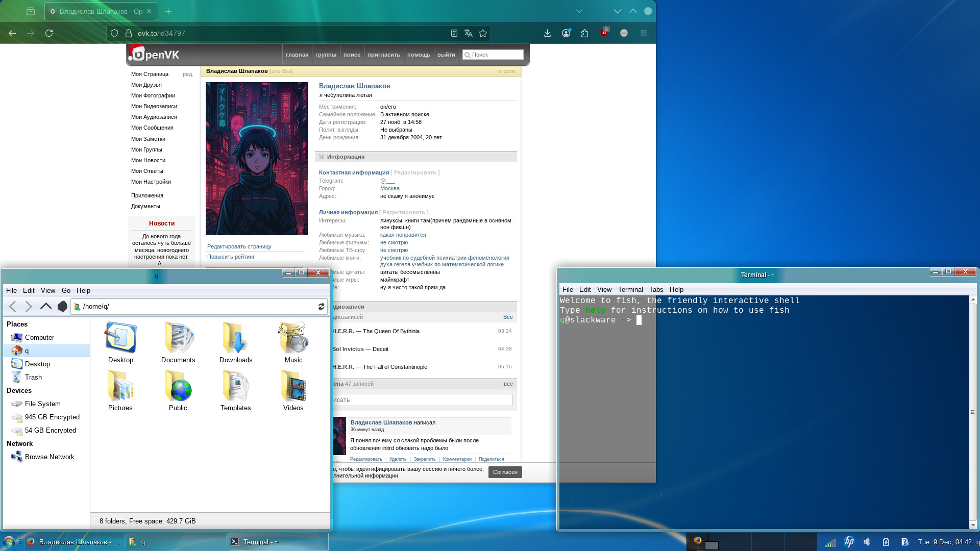Open Terminal's Tabs menu
This screenshot has height=551, width=980.
(656, 289)
